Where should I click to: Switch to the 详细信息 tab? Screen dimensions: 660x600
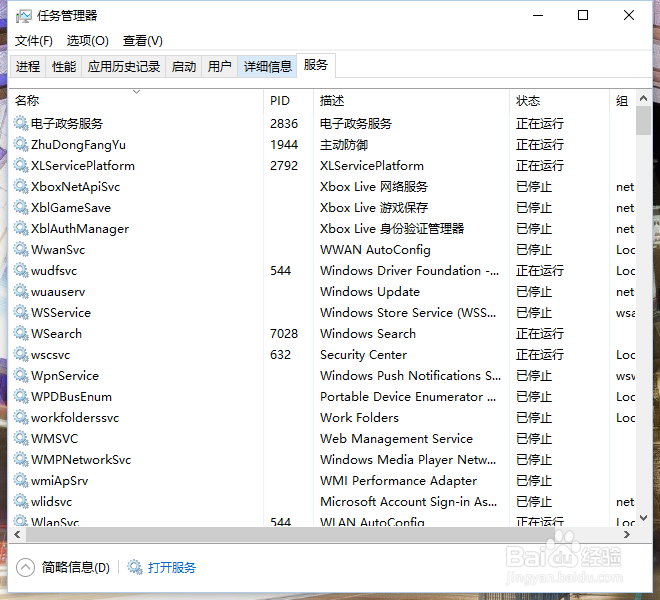[268, 67]
